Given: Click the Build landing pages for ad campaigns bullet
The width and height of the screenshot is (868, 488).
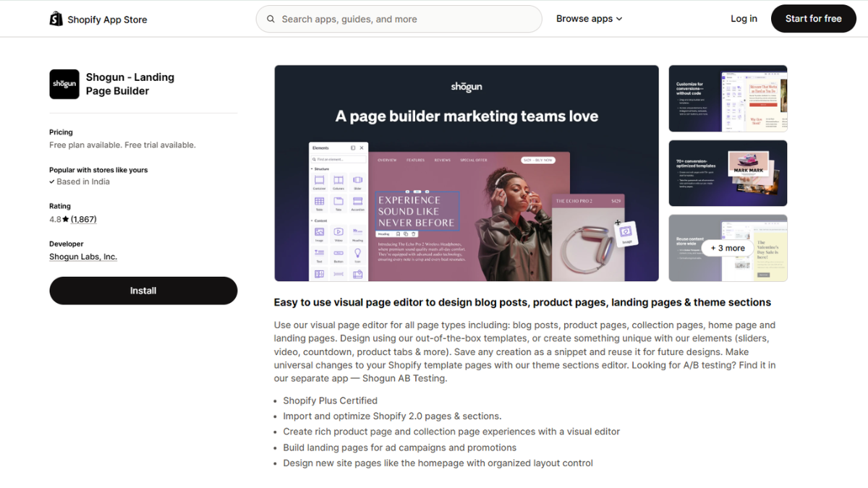Looking at the screenshot, I should 399,448.
